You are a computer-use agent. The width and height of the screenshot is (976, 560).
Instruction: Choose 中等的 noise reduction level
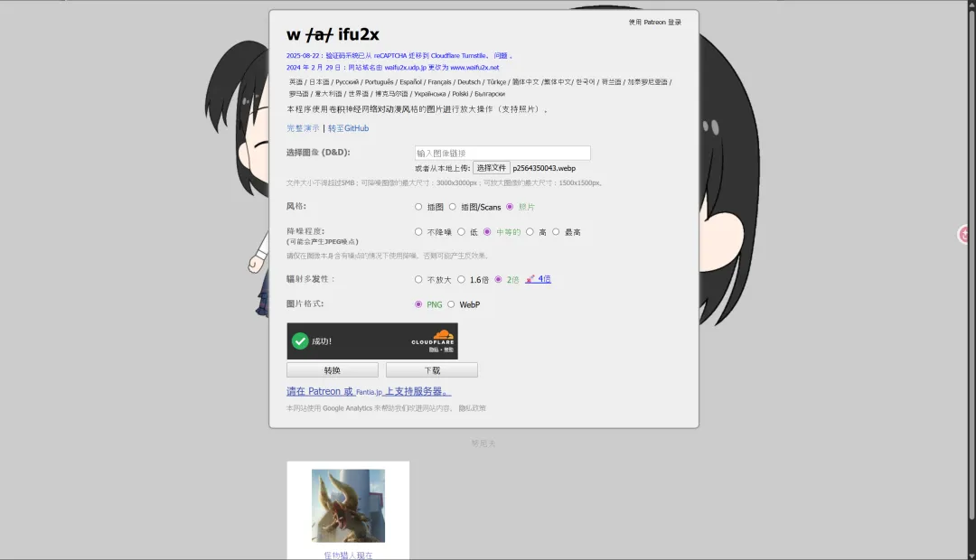click(487, 231)
